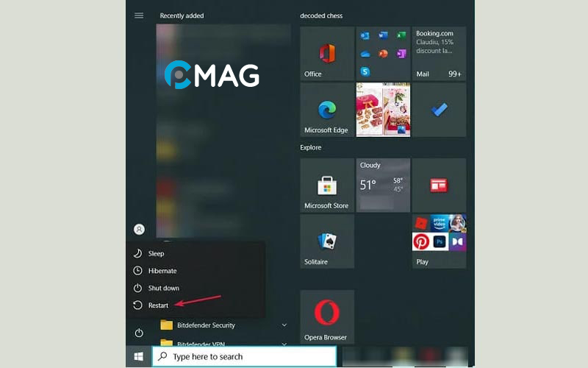Image resolution: width=588 pixels, height=368 pixels.
Task: Open Skype icon in Office apps folder
Action: click(x=365, y=71)
